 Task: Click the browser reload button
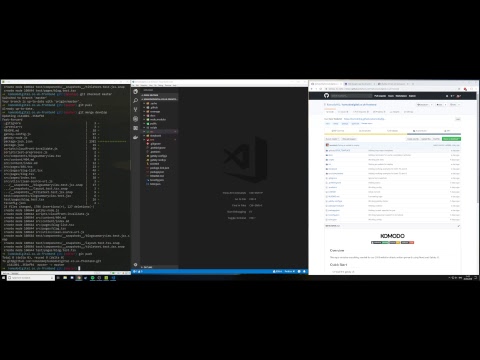pyautogui.click(x=321, y=89)
